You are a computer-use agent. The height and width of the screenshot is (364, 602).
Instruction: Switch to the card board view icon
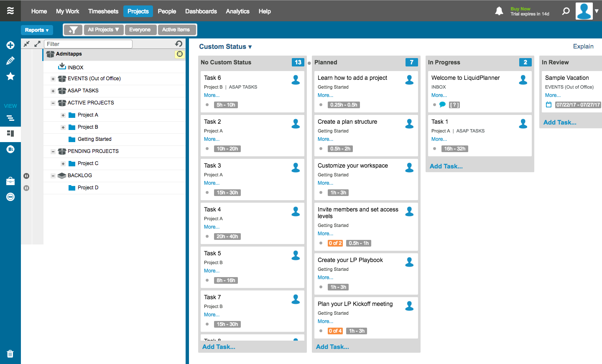10,134
